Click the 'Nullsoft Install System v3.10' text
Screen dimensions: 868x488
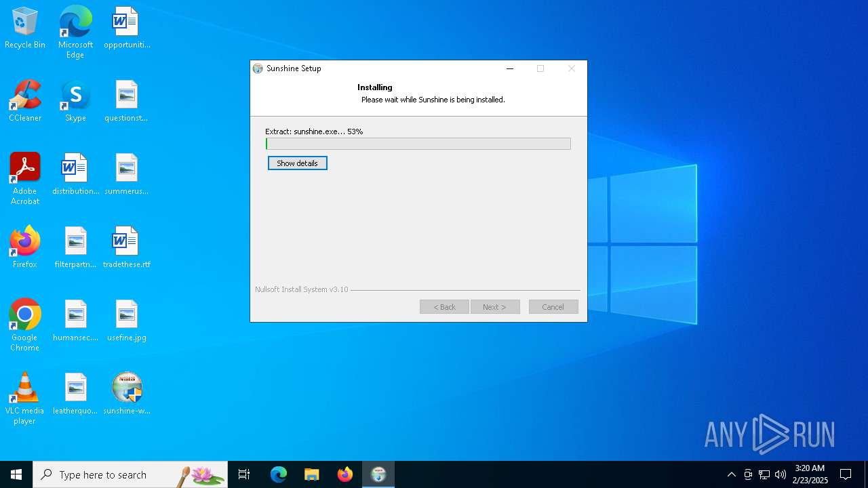point(302,289)
